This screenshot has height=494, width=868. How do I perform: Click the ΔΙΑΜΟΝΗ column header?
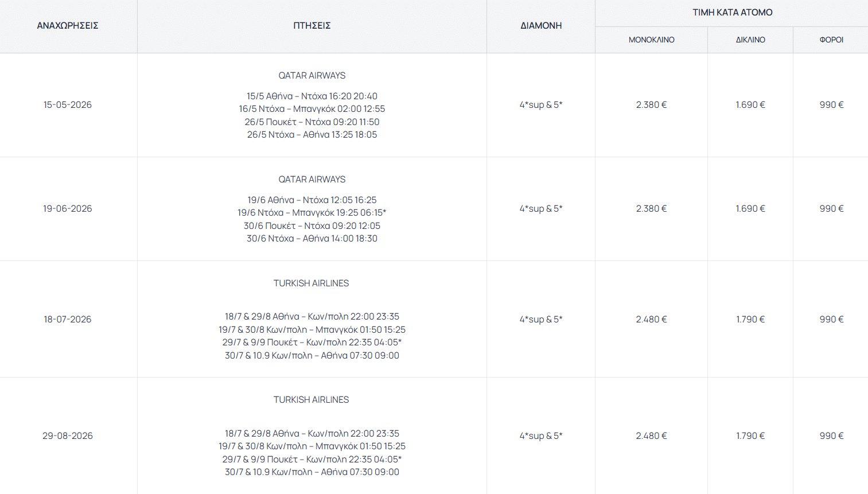click(x=541, y=26)
